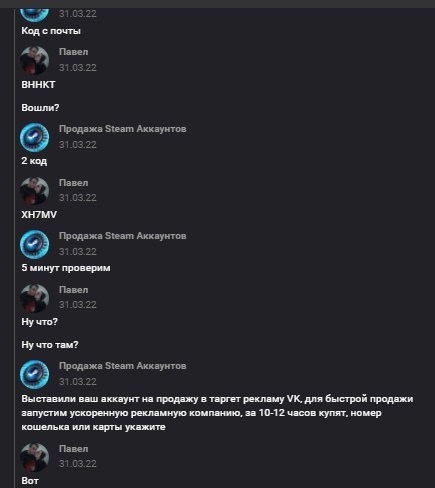
Task: Open Павел's avatar above the XH7MV message
Action: coord(35,191)
